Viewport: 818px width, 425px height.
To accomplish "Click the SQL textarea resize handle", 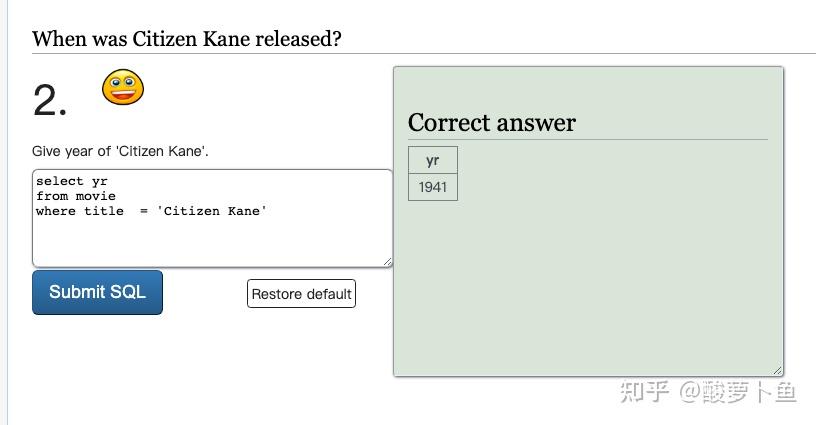I will [386, 261].
